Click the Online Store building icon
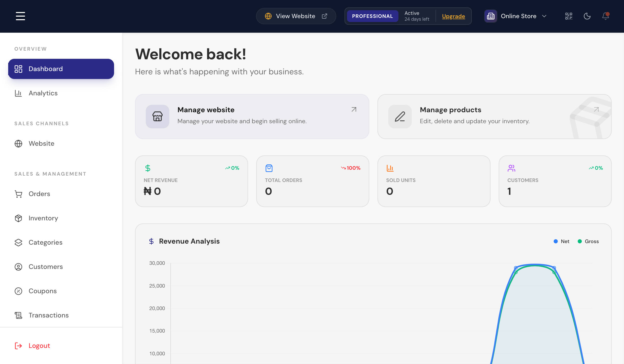 click(x=491, y=16)
